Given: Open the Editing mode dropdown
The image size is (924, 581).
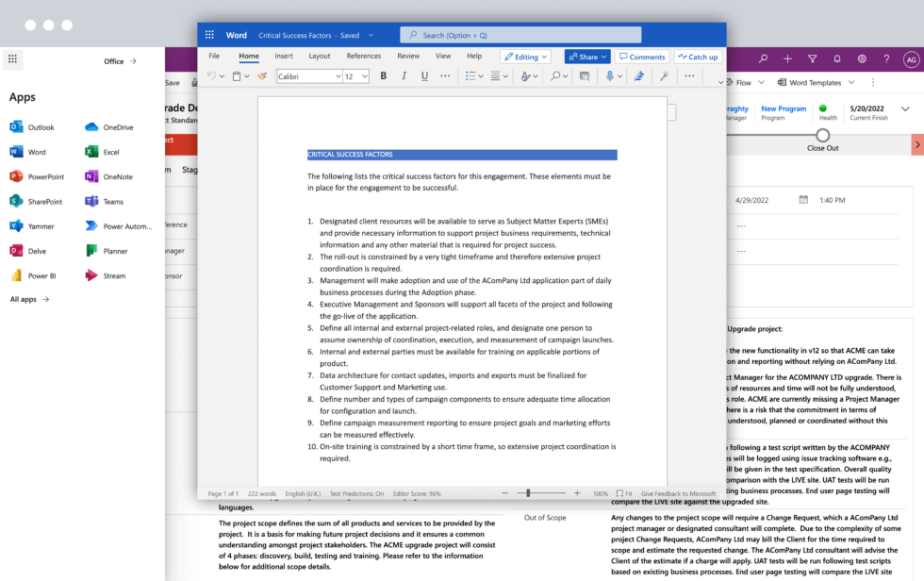Looking at the screenshot, I should tap(525, 57).
